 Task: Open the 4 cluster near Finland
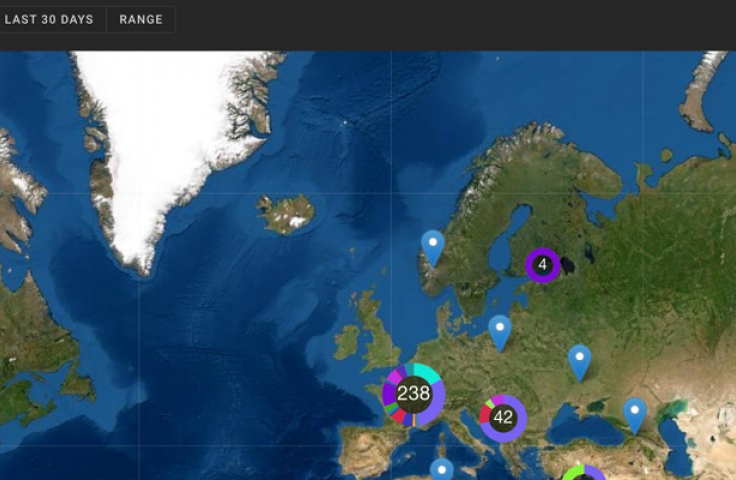543,265
